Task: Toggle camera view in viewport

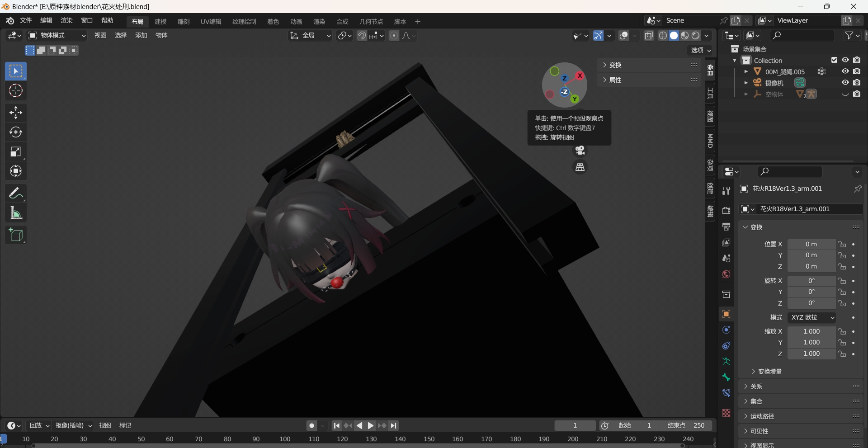Action: click(x=580, y=150)
